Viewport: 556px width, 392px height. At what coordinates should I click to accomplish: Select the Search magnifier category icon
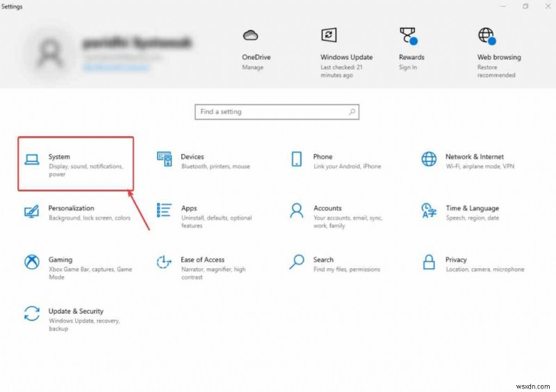(x=297, y=262)
